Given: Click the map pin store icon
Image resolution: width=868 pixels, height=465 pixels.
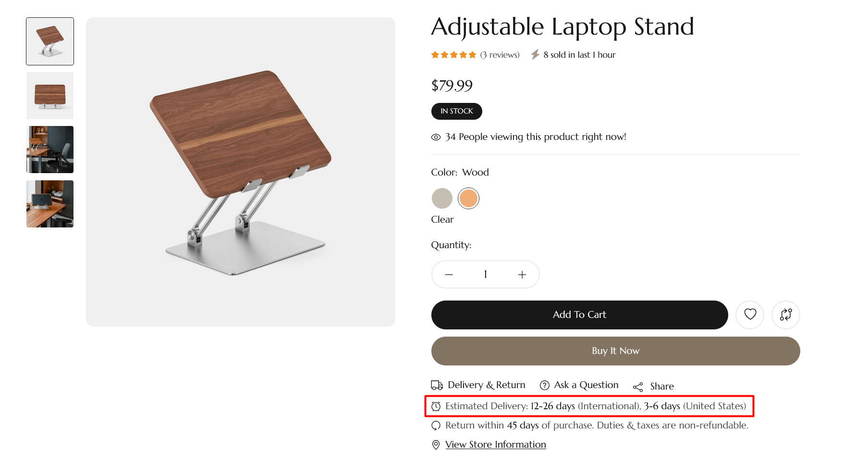Looking at the screenshot, I should [436, 445].
